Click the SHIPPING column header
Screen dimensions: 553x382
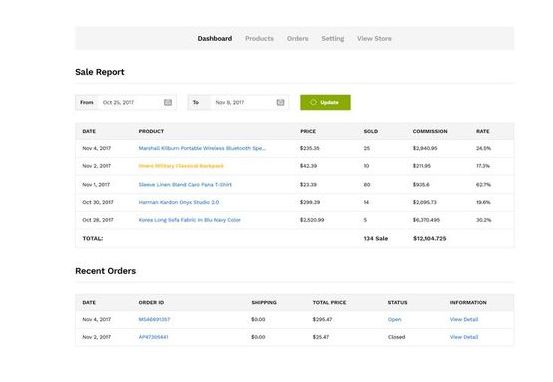(x=264, y=302)
